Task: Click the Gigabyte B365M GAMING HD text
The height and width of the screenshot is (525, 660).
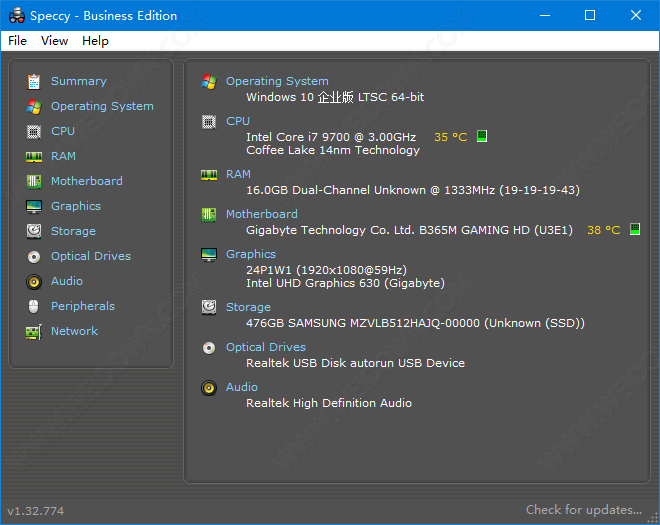Action: 410,230
